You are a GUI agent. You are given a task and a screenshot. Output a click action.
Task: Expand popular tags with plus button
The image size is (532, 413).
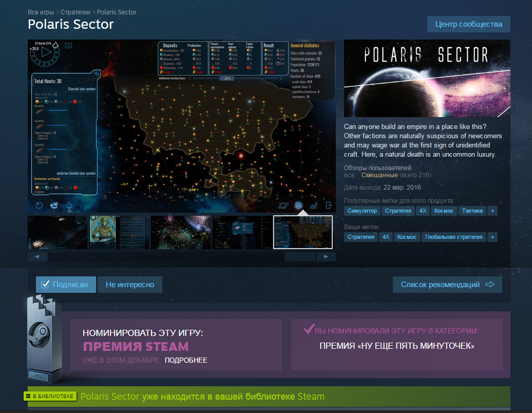[x=492, y=211]
